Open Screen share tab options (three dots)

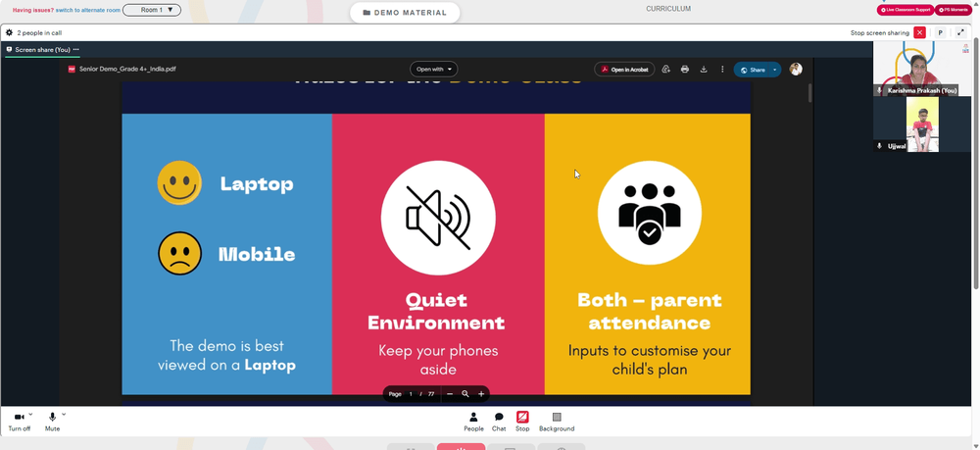click(76, 49)
